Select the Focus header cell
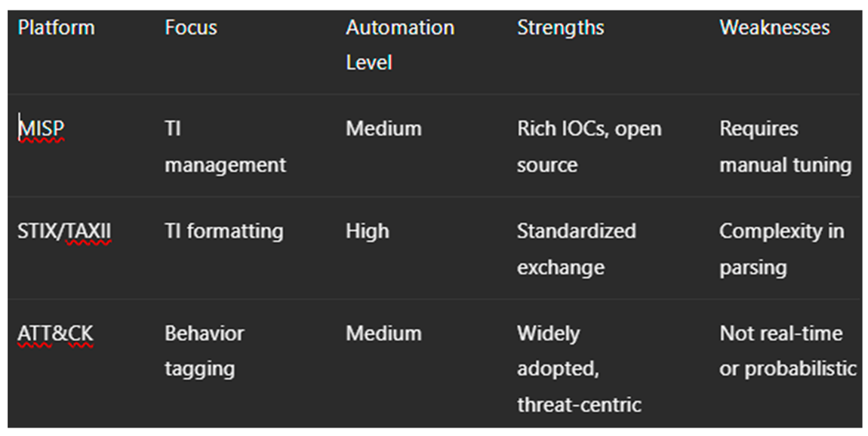 pyautogui.click(x=191, y=28)
